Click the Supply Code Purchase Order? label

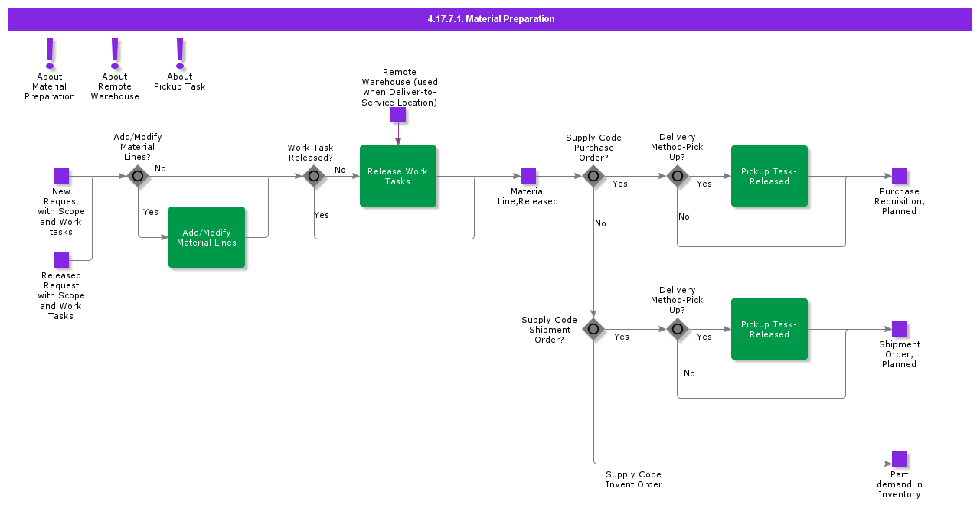[x=593, y=148]
